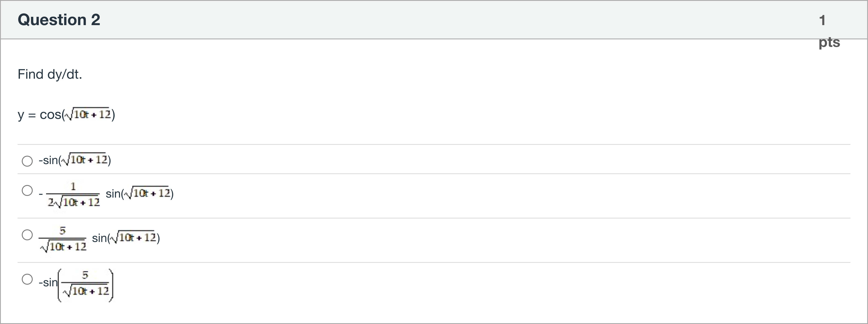Choose radio button for the 1/(2√(10t+12)) answer
The height and width of the screenshot is (324, 868).
(x=27, y=190)
